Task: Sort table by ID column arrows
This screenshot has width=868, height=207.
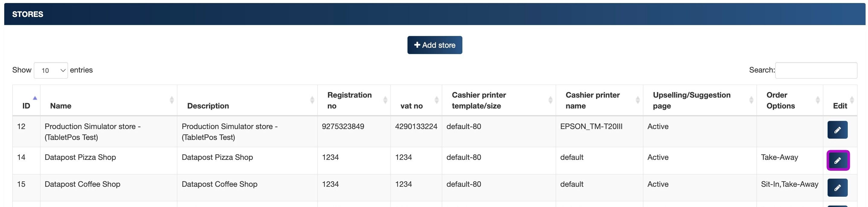Action: tap(35, 98)
